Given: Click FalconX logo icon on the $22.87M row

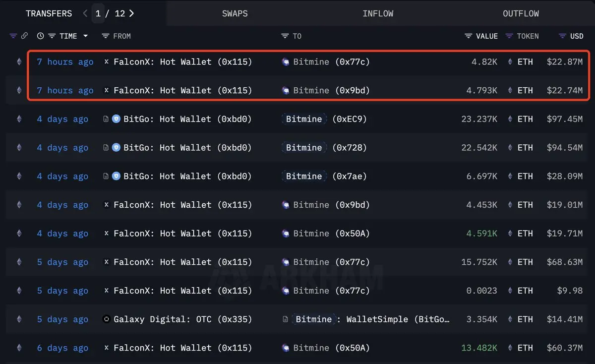Looking at the screenshot, I should tap(106, 61).
